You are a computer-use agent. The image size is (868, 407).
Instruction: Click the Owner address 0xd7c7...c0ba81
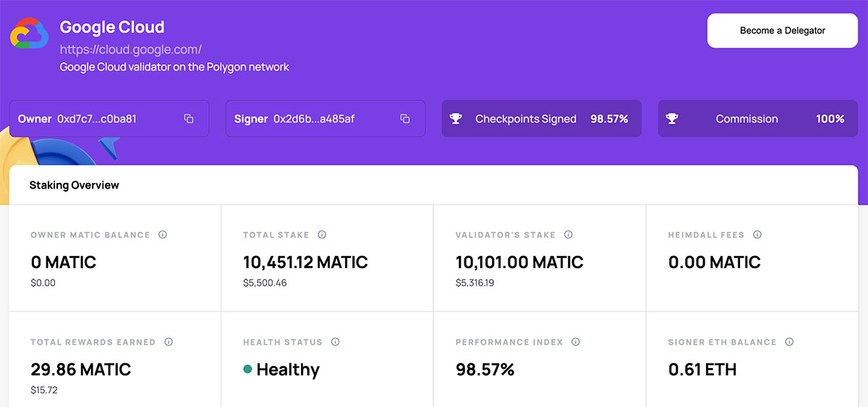pyautogui.click(x=97, y=119)
